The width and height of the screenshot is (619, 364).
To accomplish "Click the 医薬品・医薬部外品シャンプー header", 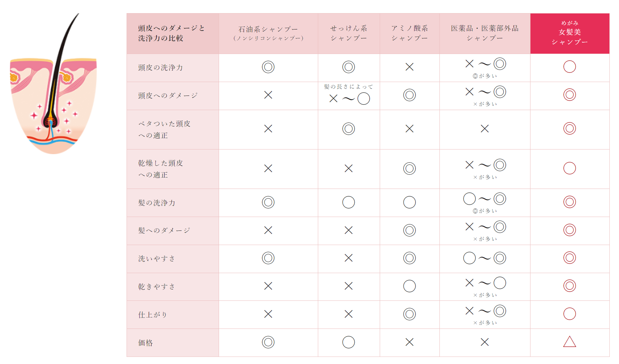I will pos(485,33).
